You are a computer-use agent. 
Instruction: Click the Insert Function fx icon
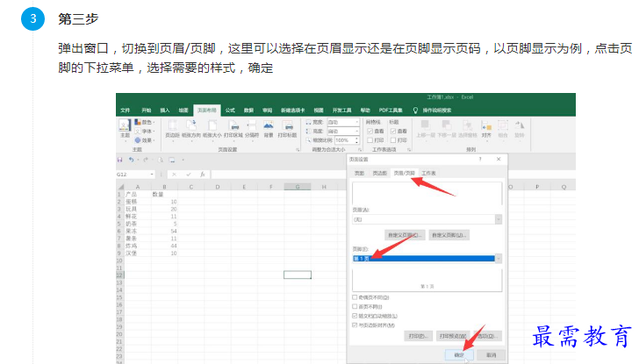tap(202, 175)
